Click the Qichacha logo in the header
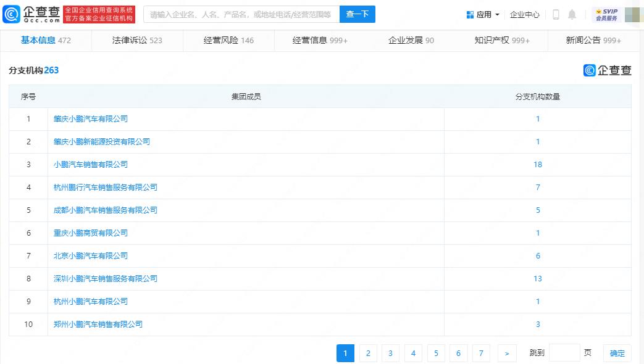The height and width of the screenshot is (364, 644). point(31,14)
